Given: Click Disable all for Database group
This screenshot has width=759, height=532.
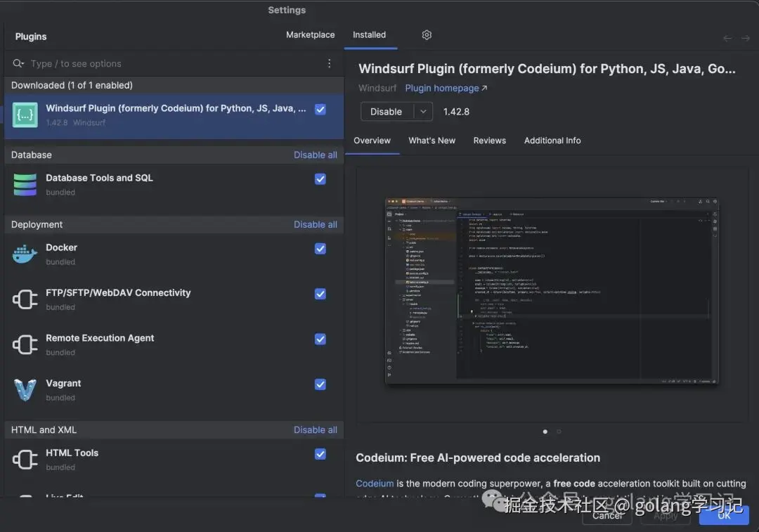Looking at the screenshot, I should click(315, 155).
